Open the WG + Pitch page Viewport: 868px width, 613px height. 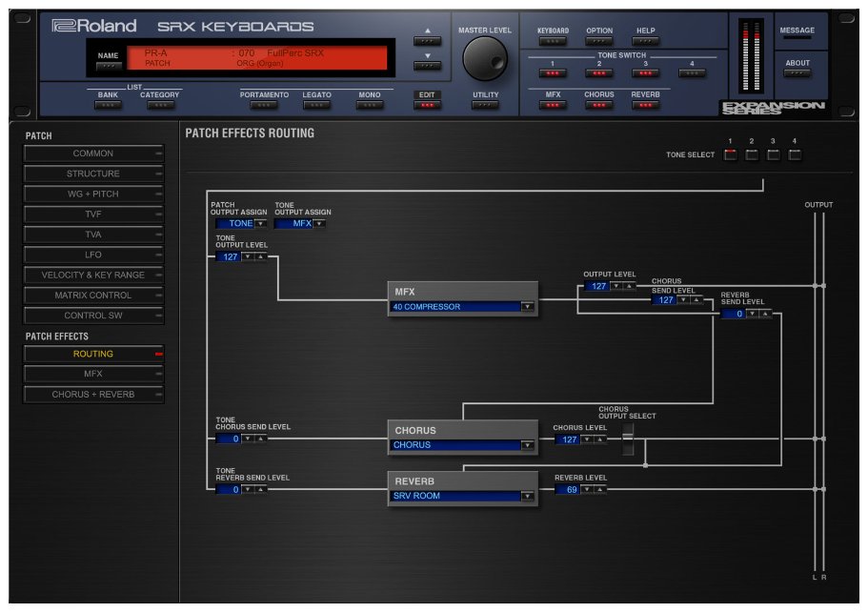93,194
